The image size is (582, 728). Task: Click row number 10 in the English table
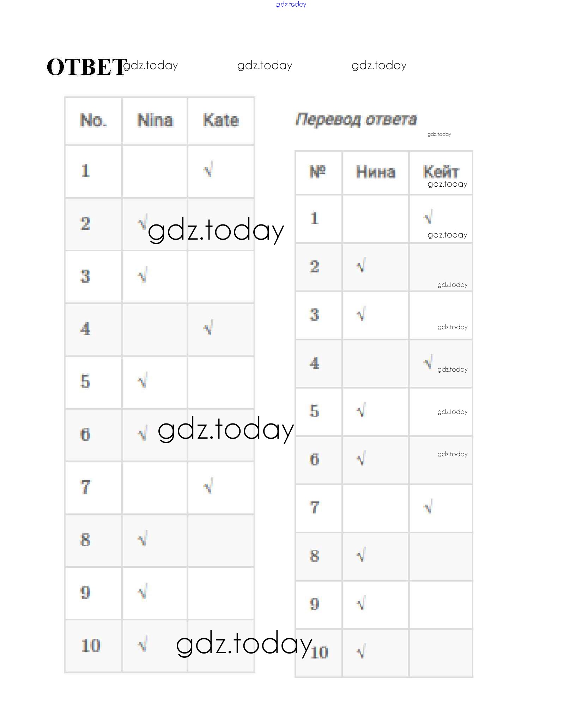click(91, 645)
